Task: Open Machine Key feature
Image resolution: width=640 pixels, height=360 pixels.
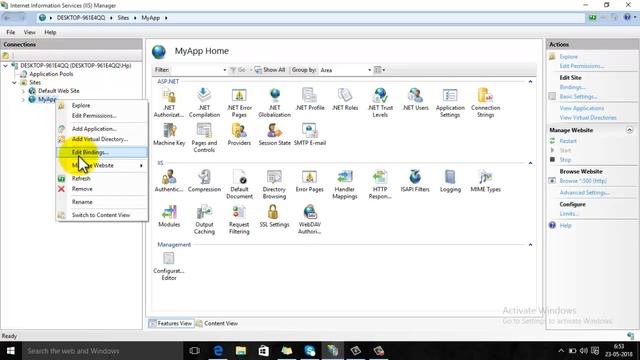Action: click(169, 134)
